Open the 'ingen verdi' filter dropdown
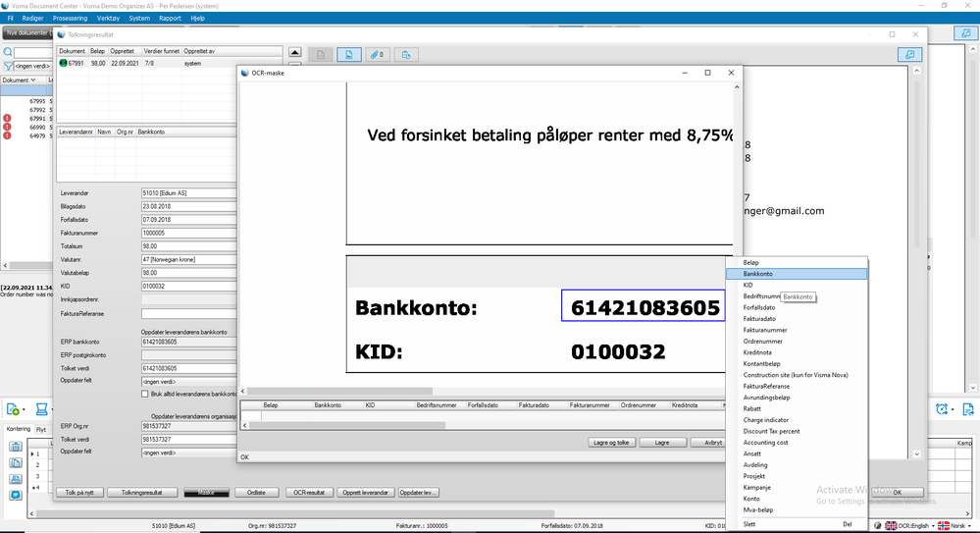The image size is (980, 533). click(x=31, y=66)
